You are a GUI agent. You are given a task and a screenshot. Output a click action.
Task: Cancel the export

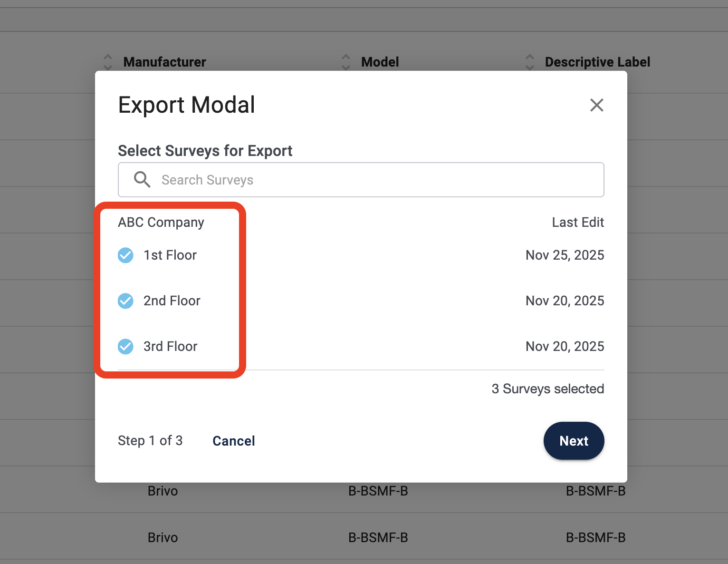(234, 441)
